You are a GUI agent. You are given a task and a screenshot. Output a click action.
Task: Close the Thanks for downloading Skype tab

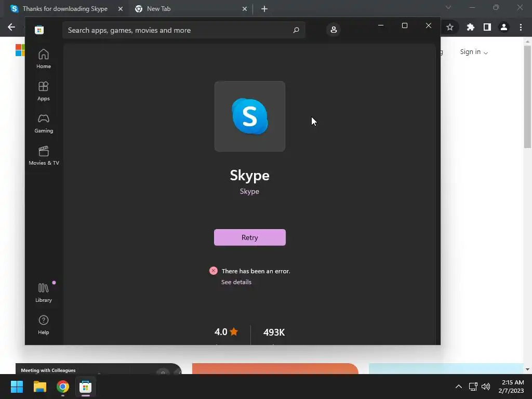click(121, 9)
